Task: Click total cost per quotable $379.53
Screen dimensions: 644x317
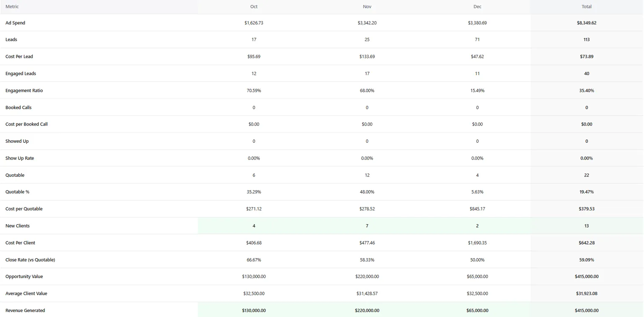Action: pyautogui.click(x=587, y=209)
